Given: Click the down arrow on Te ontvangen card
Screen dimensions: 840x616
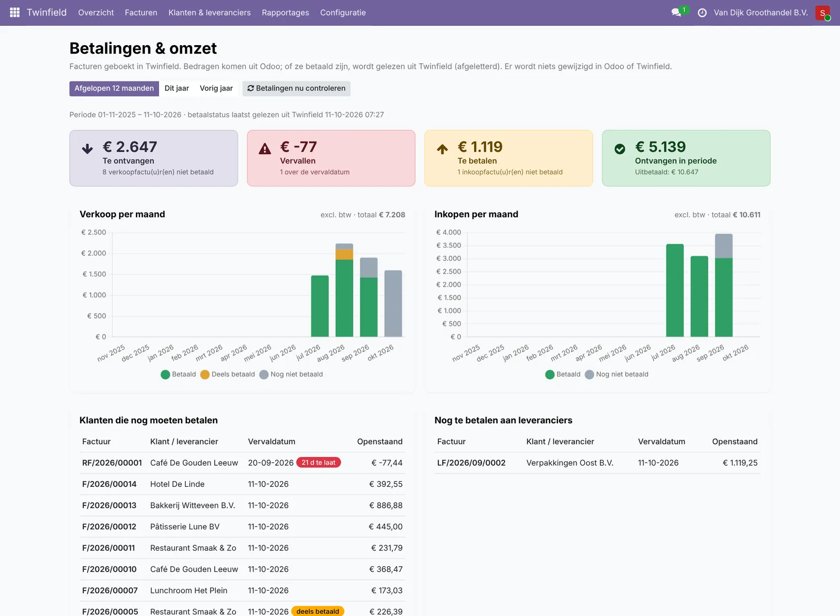Looking at the screenshot, I should (x=87, y=149).
